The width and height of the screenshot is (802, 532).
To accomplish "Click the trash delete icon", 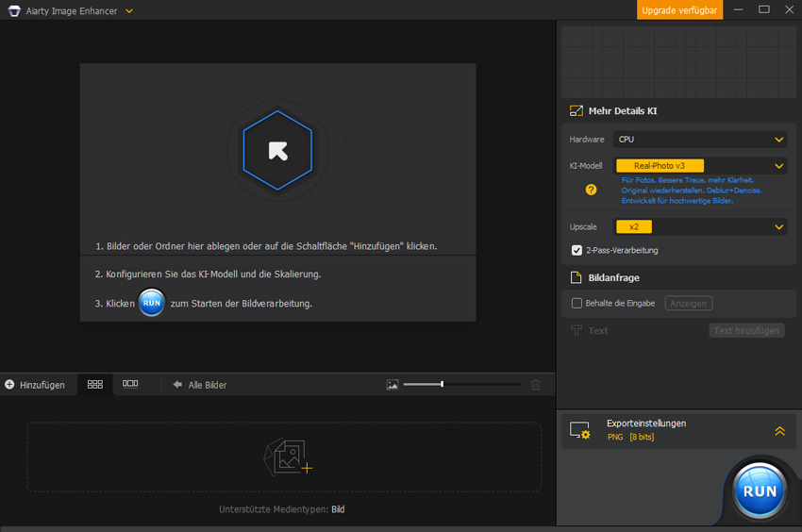I will point(536,385).
